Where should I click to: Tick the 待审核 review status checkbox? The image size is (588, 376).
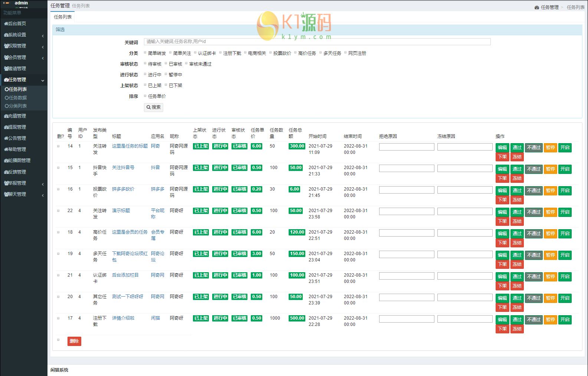pos(145,63)
